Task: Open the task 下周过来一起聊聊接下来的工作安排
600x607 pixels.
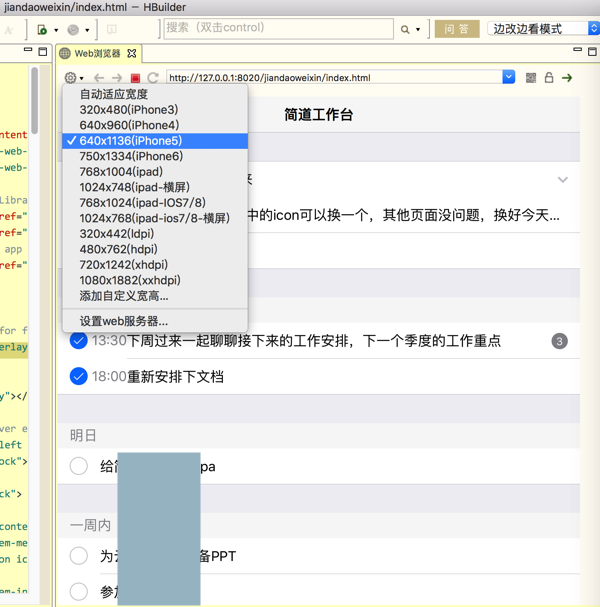Action: click(x=314, y=341)
